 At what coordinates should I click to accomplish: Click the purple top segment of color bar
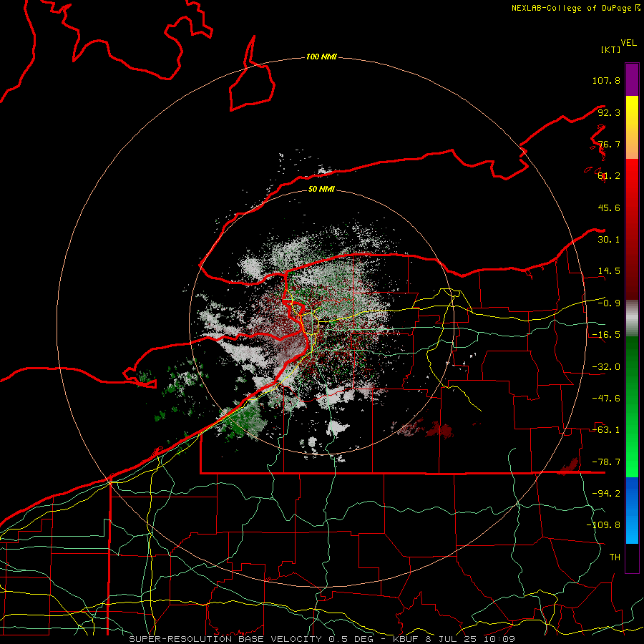point(632,79)
